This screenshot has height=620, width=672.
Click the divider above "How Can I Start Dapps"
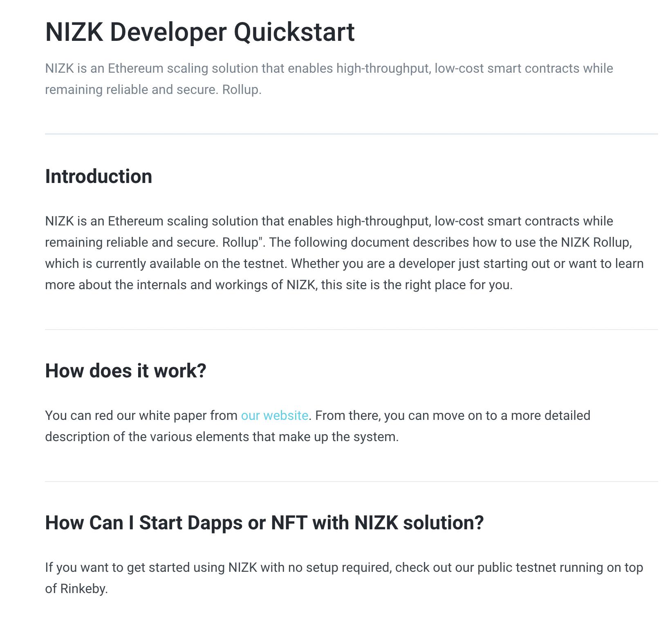[x=351, y=482]
